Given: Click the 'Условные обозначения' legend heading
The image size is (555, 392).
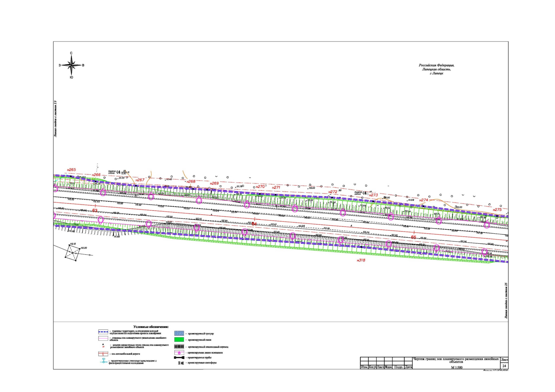Looking at the screenshot, I should pos(151,327).
